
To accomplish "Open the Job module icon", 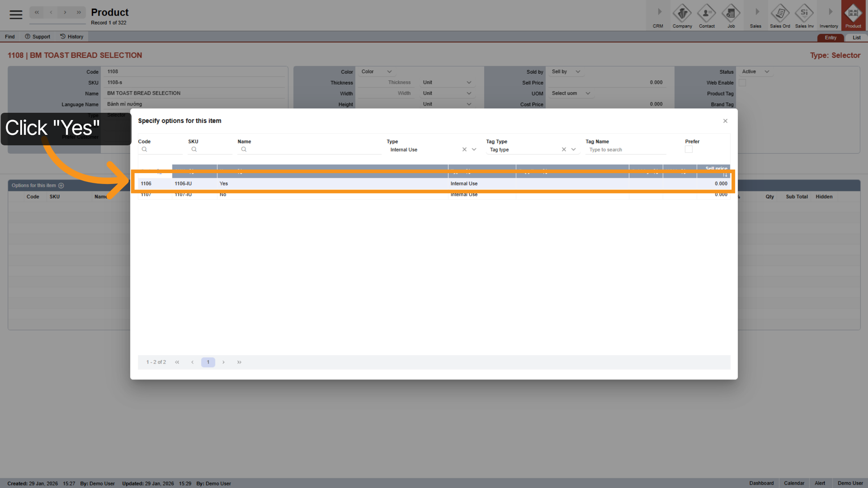I will (x=731, y=15).
